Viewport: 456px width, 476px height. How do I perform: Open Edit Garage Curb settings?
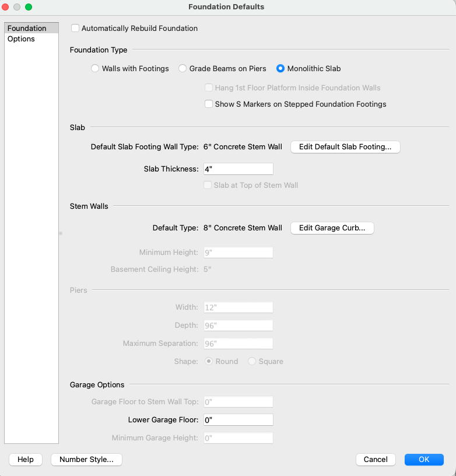click(x=332, y=228)
